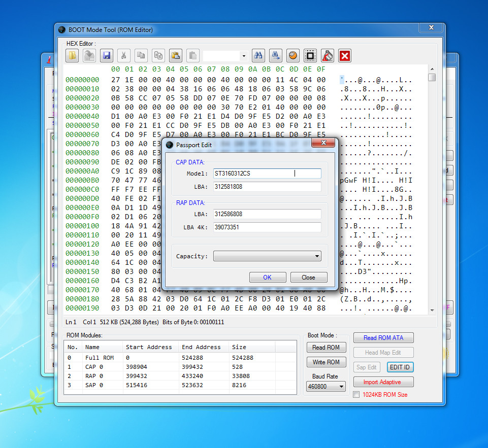Click the Select All dashed-square icon
The image size is (488, 448).
310,56
